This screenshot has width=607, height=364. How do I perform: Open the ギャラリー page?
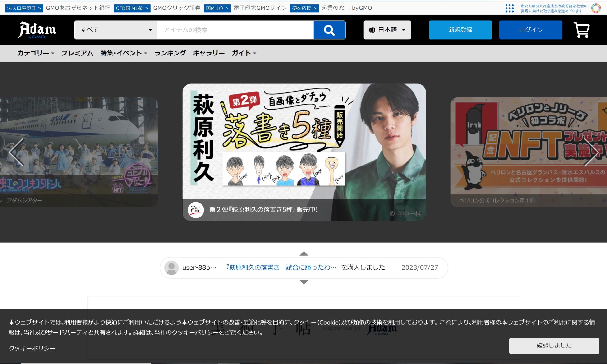click(209, 53)
